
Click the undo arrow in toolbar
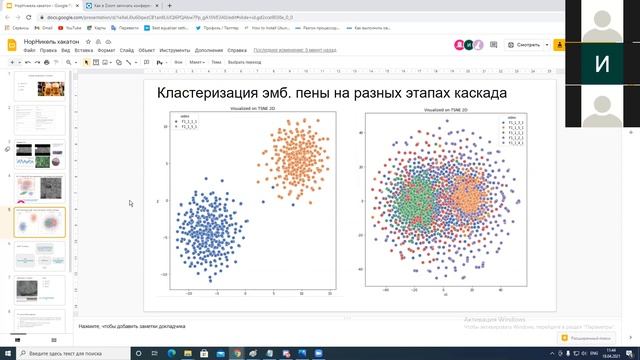click(x=28, y=62)
